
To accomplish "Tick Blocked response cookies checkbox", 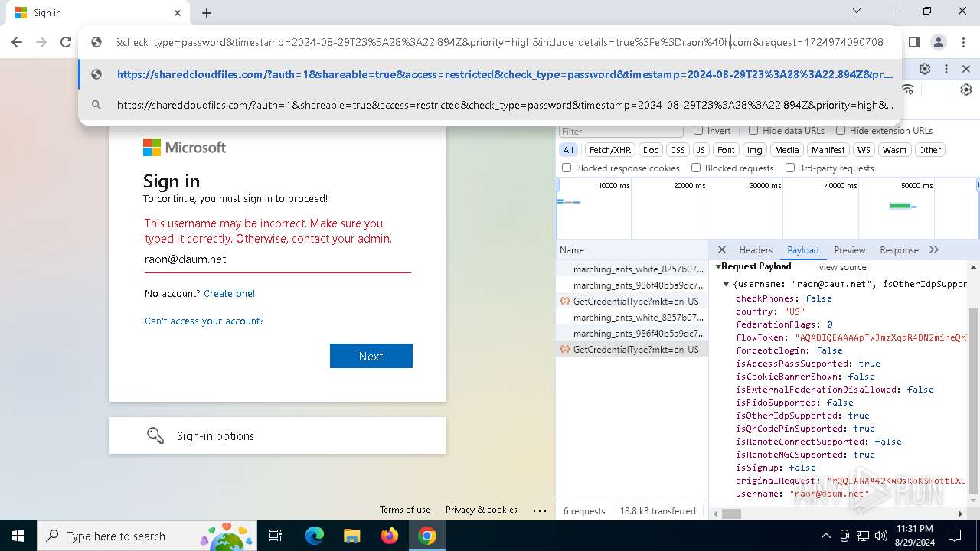I will coord(567,168).
